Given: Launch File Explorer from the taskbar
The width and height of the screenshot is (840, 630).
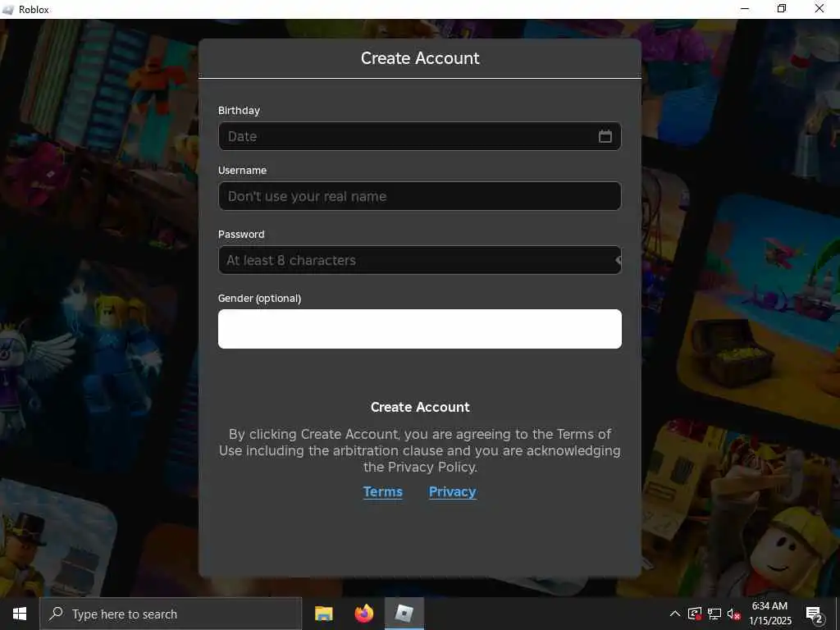Looking at the screenshot, I should 323,614.
